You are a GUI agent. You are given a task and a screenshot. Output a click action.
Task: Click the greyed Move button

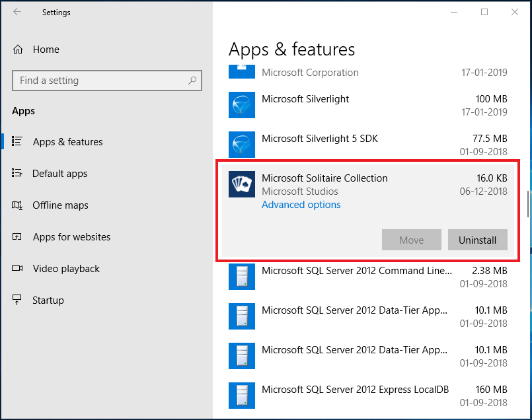[x=411, y=240]
